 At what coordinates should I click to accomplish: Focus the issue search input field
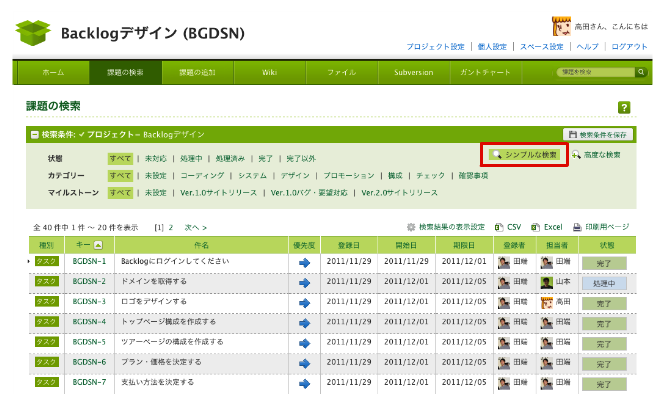coord(596,72)
